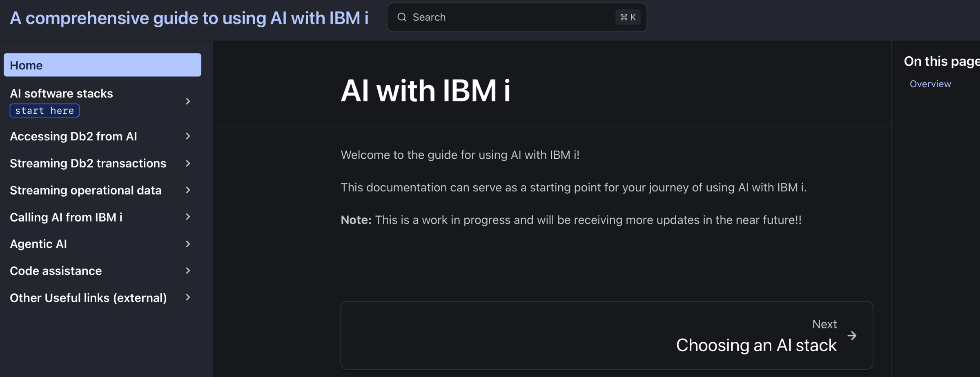Expand the Calling AI from IBM i chevron
The height and width of the screenshot is (377, 980).
click(188, 217)
